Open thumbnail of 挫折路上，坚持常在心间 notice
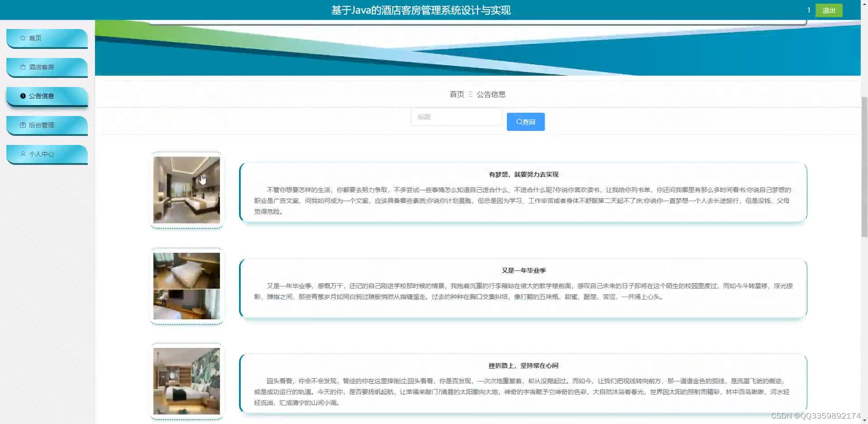868x424 pixels. pyautogui.click(x=186, y=381)
